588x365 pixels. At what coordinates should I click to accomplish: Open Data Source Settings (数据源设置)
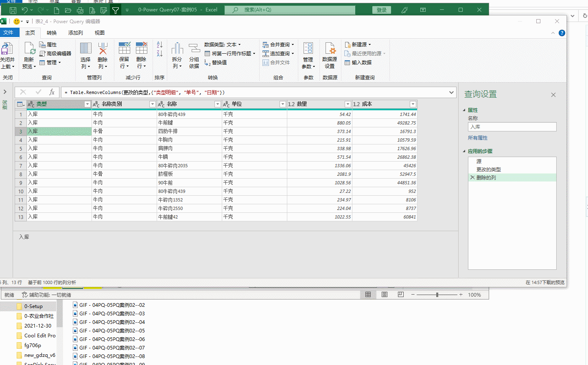click(x=330, y=55)
